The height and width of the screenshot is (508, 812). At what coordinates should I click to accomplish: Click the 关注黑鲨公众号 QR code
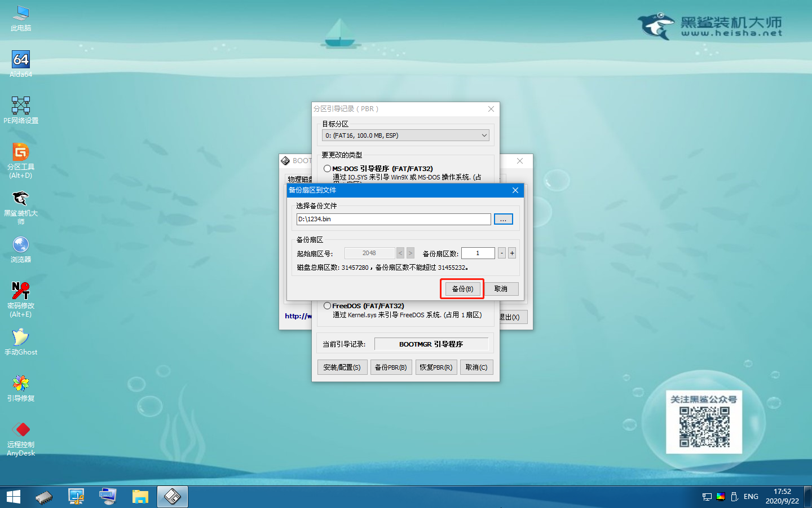pos(704,427)
